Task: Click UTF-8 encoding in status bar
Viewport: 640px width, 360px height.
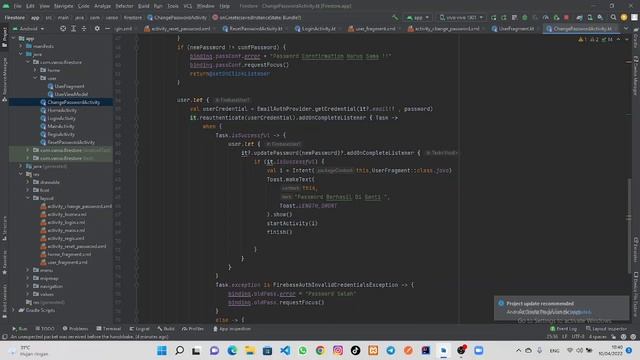Action: tap(578, 337)
